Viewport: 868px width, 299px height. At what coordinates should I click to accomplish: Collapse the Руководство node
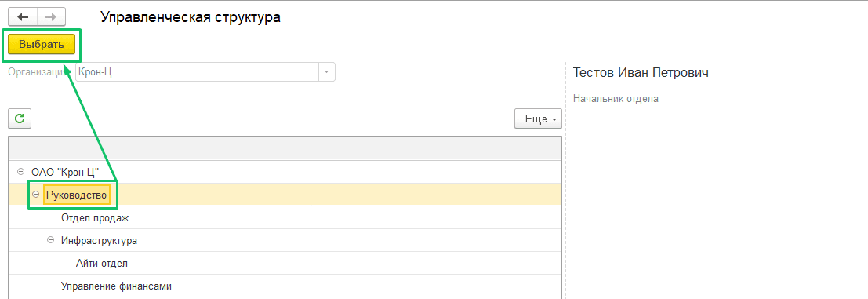(36, 195)
